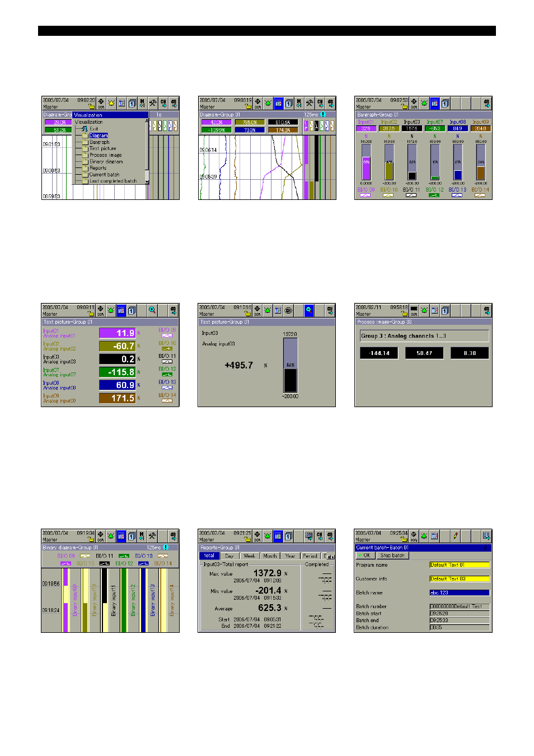Viewport: 534px width, 756px height.
Task: Click the brown 171.5 value on Text picture screen
Action: [117, 398]
